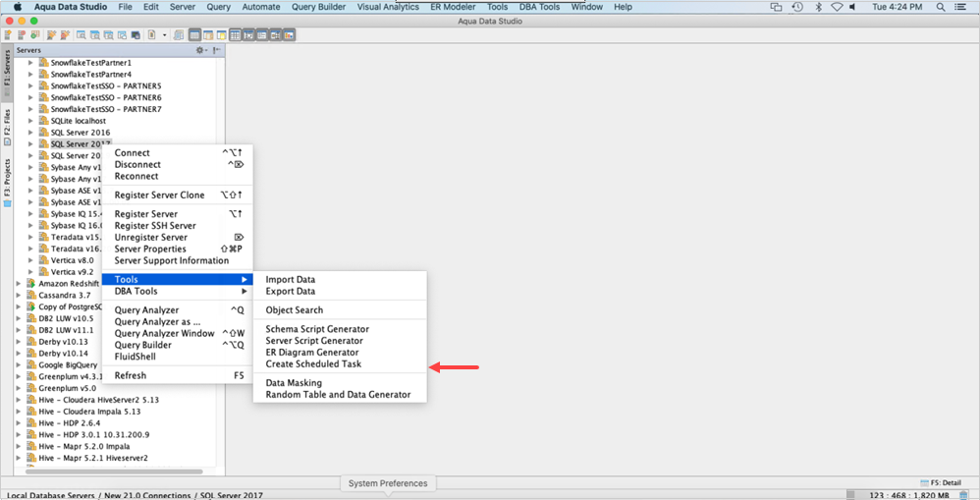
Task: Open the first Query Analyzer magnifier toolbar icon
Action: tap(82, 35)
